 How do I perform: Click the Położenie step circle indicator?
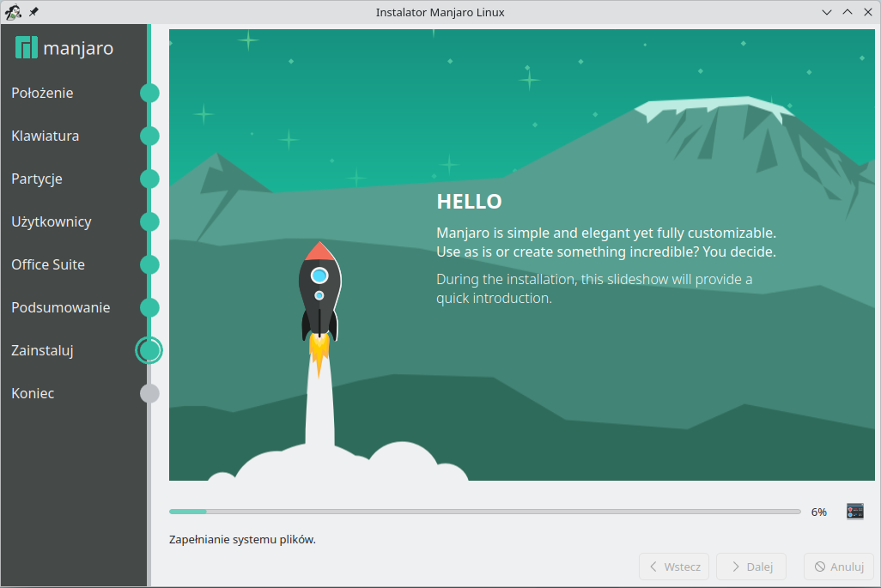click(x=149, y=93)
